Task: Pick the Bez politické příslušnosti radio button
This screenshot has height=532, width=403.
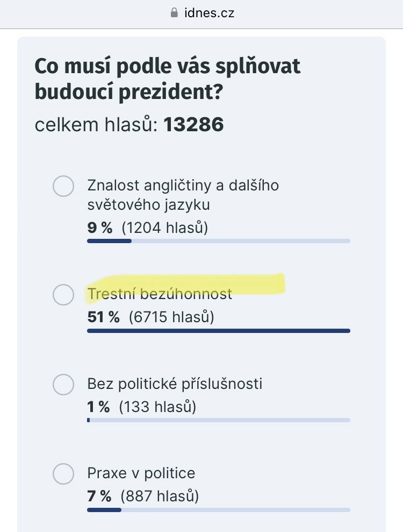Action: (x=63, y=385)
